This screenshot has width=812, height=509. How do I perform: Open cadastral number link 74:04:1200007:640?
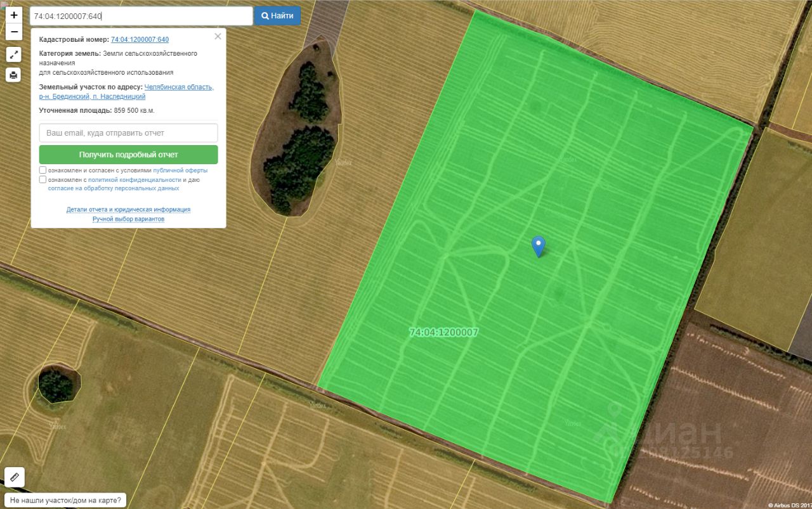(140, 39)
